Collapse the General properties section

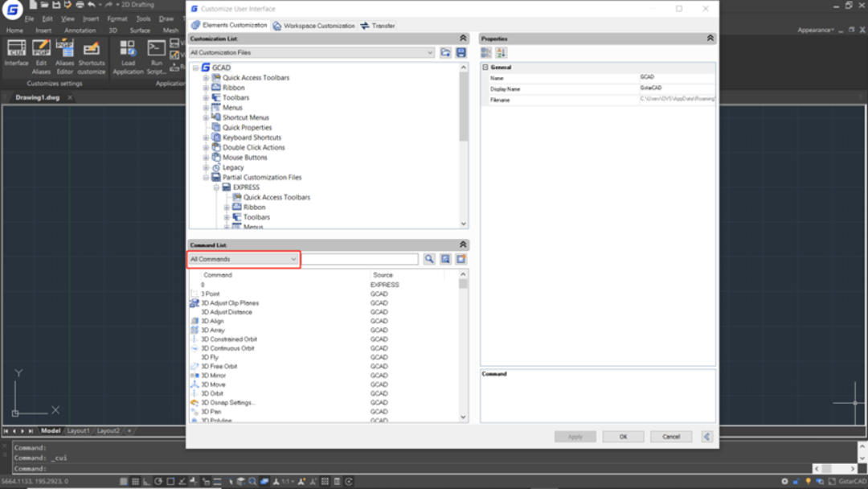pos(485,67)
